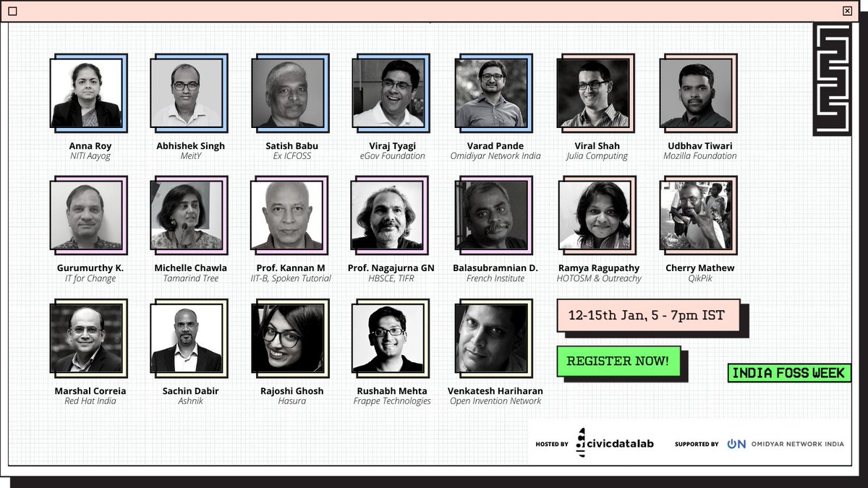Click the name text 'Satish Babu'

click(292, 145)
